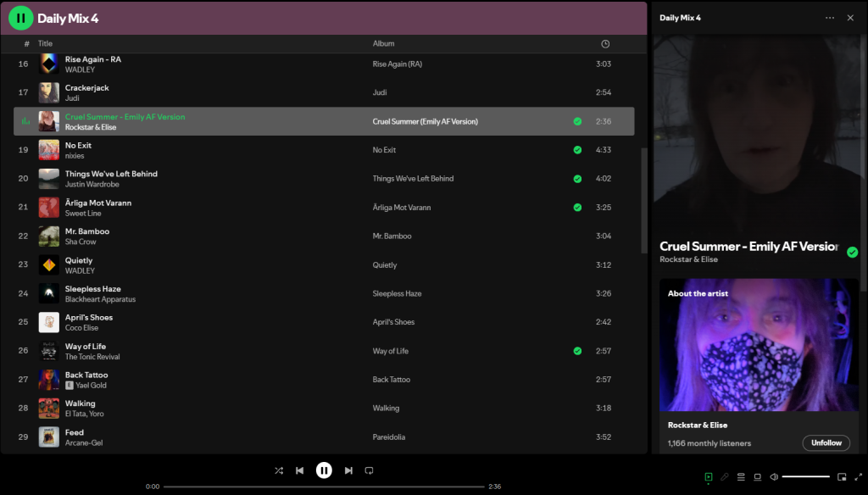Open artist Sha Crow
The image size is (868, 495).
[81, 242]
